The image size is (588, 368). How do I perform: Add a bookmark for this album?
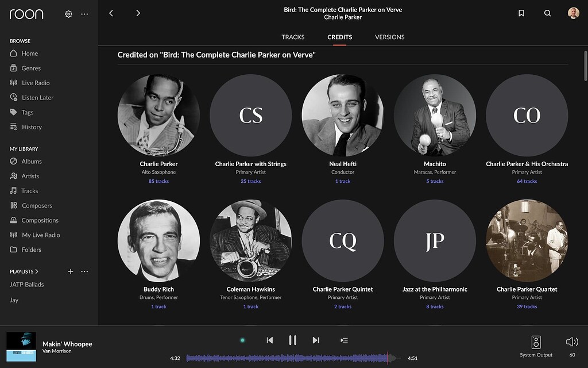pyautogui.click(x=521, y=13)
